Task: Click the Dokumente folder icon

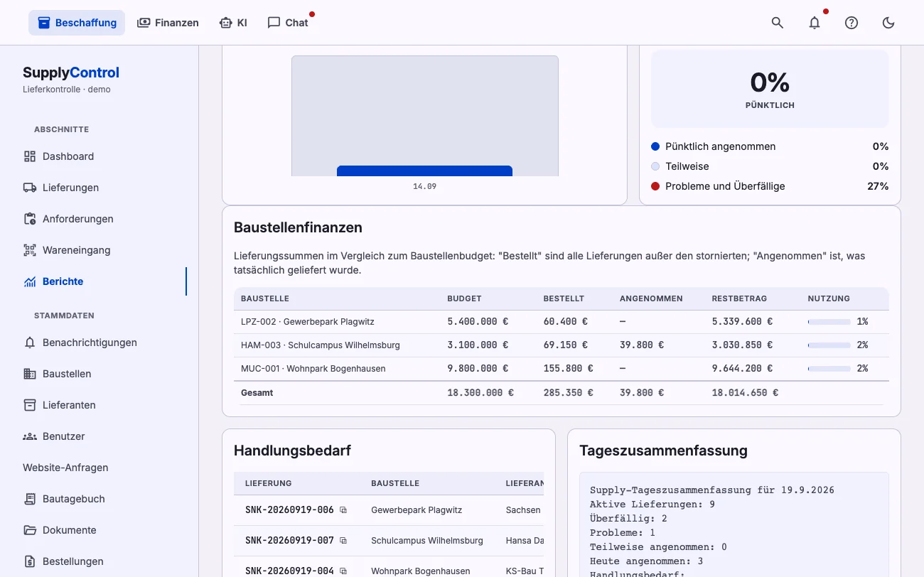Action: [30, 530]
